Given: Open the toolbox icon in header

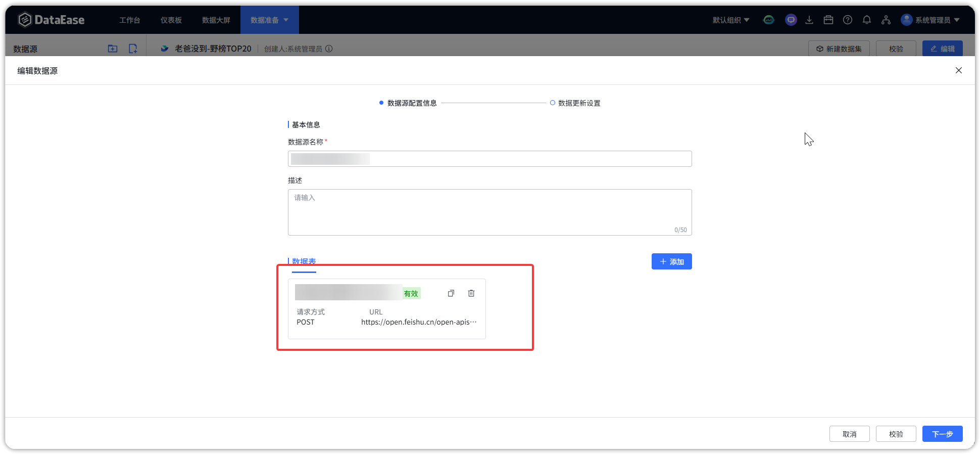Looking at the screenshot, I should coord(828,20).
